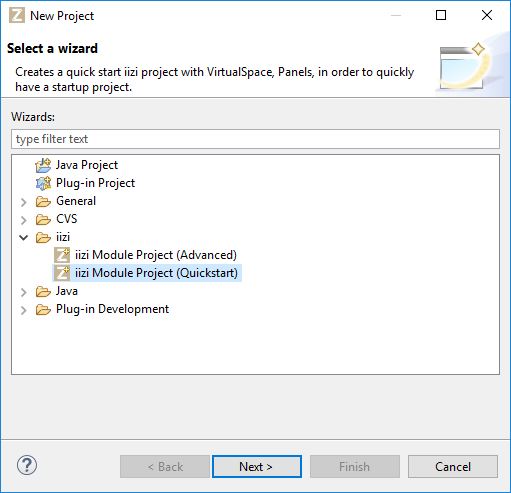Viewport: 511px width, 493px height.
Task: Focus the type filter text field
Action: pos(255,139)
